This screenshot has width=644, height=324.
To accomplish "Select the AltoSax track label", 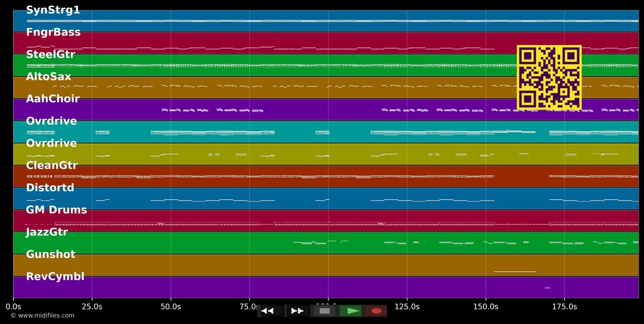I will (x=49, y=77).
